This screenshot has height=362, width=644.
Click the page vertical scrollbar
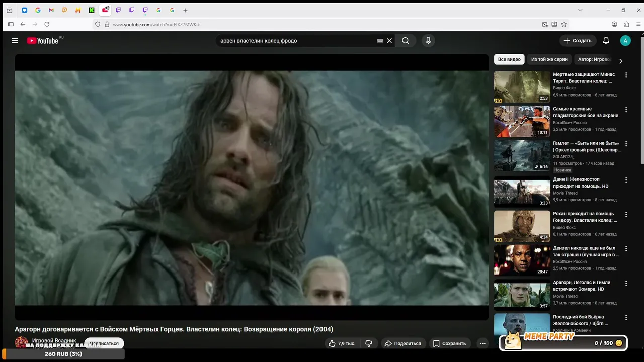(x=641, y=101)
